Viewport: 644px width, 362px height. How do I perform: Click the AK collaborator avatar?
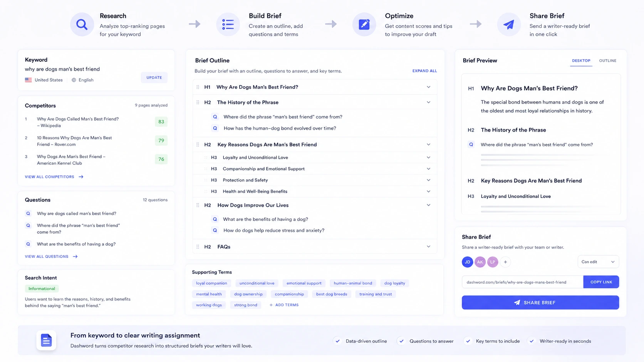click(x=480, y=262)
